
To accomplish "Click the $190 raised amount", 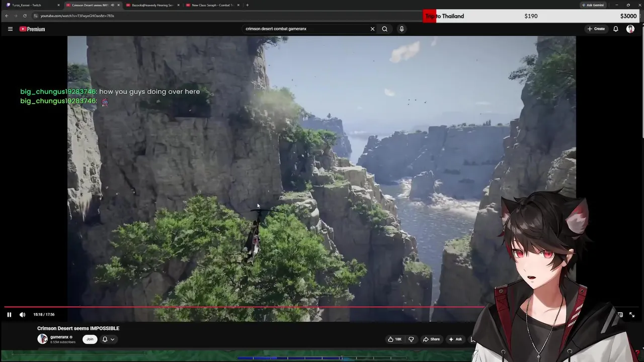I will click(x=531, y=16).
